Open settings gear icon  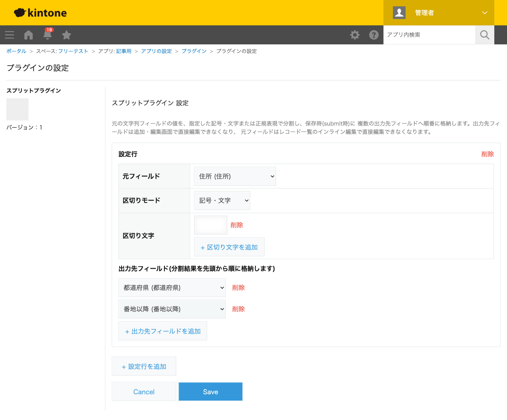tap(355, 35)
